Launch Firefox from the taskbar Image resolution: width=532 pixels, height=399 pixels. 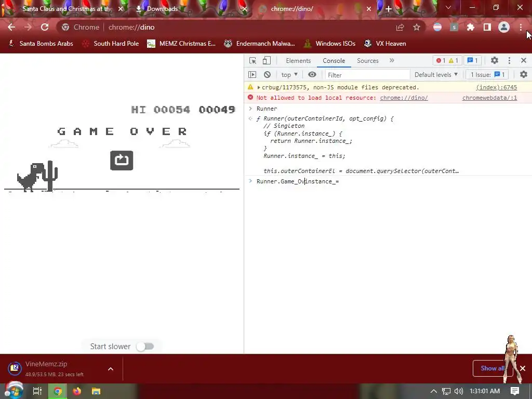(x=77, y=391)
